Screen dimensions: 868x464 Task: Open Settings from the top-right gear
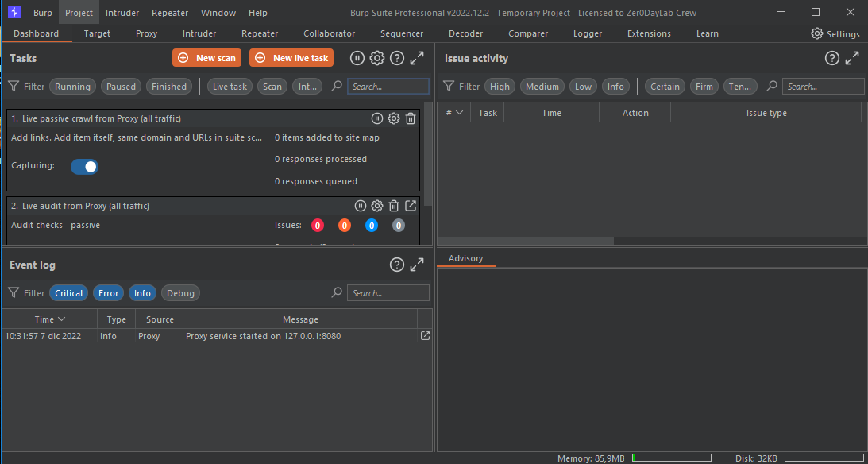(835, 34)
